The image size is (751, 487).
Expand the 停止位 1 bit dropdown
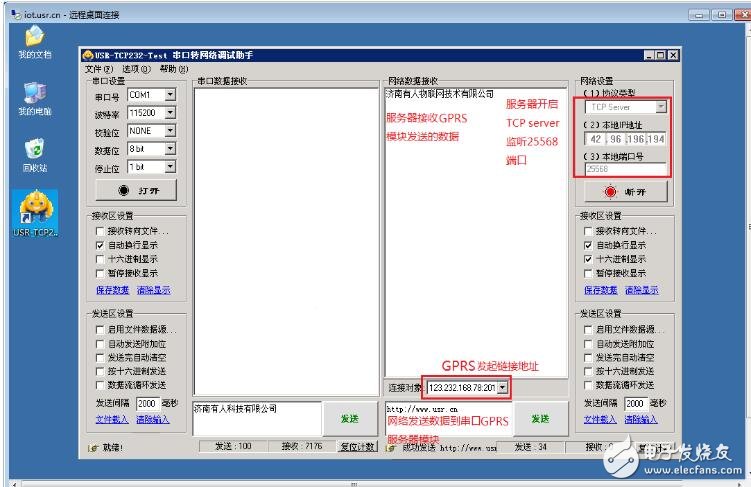171,167
